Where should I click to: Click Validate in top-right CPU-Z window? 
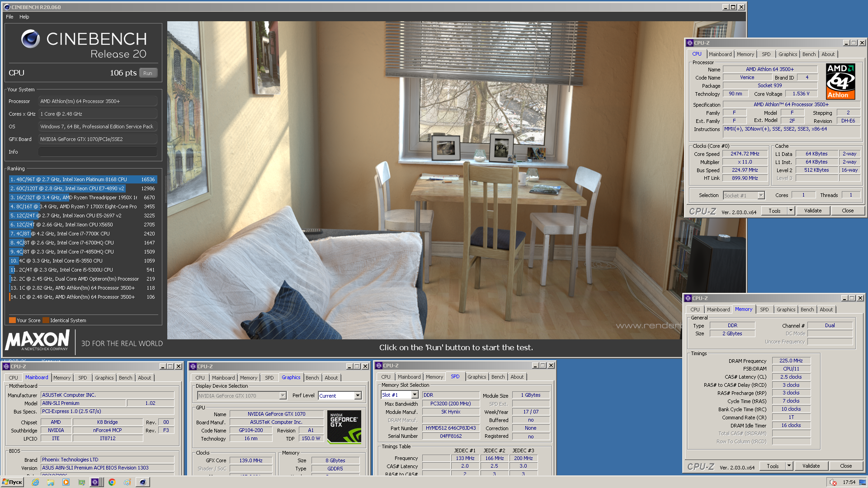coord(813,211)
